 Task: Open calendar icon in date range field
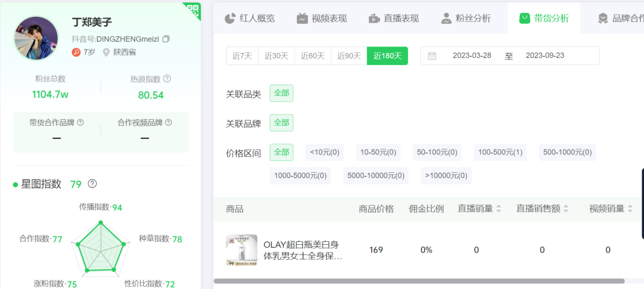[x=432, y=56]
